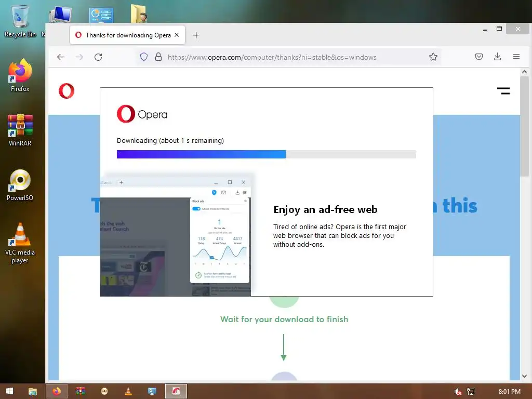Click the Downloading about 1 s remaining text
Viewport: 532px width, 399px height.
click(x=170, y=140)
